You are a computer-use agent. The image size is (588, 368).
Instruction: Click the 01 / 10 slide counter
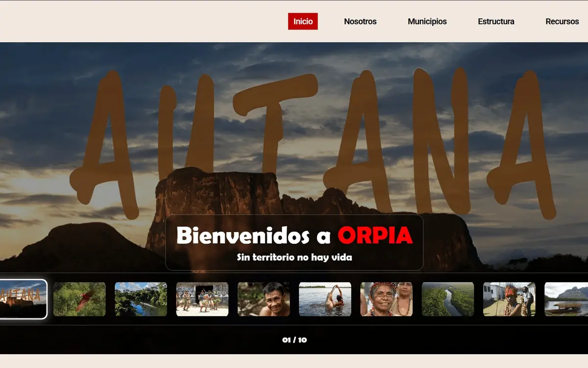pos(294,340)
